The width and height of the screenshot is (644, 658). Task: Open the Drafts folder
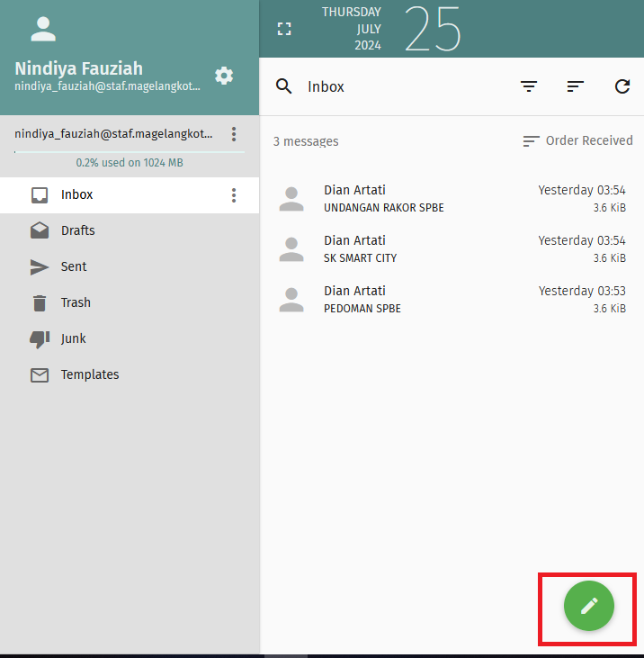(x=77, y=230)
